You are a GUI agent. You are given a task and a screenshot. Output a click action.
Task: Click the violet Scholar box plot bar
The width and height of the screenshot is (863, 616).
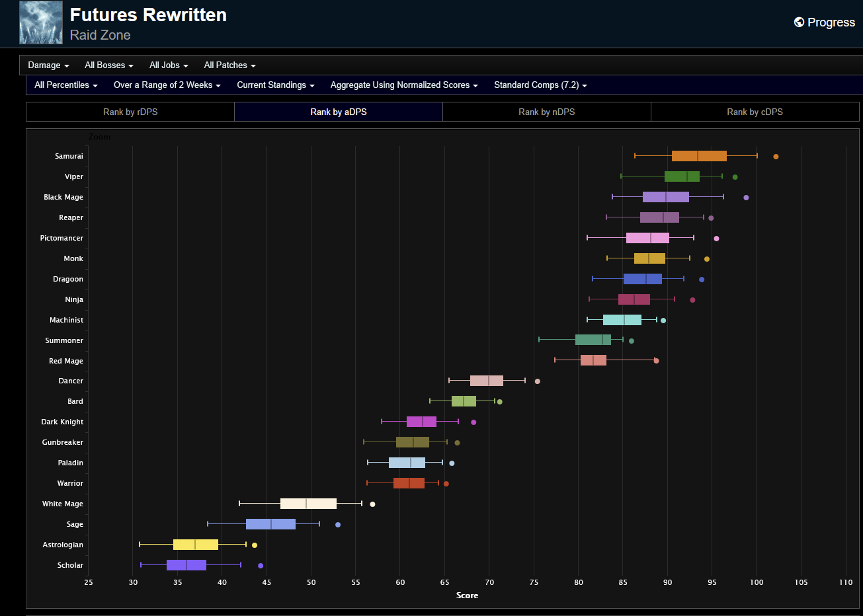pos(186,565)
